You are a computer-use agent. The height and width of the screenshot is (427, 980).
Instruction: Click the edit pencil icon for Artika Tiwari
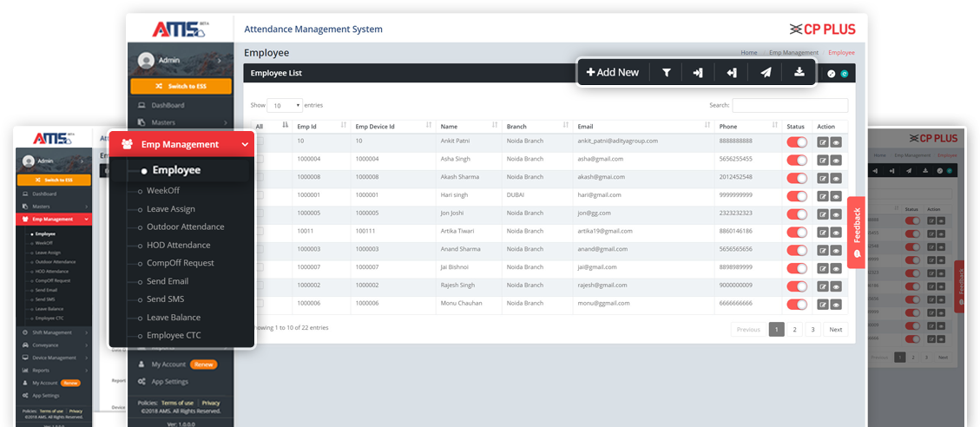tap(823, 233)
